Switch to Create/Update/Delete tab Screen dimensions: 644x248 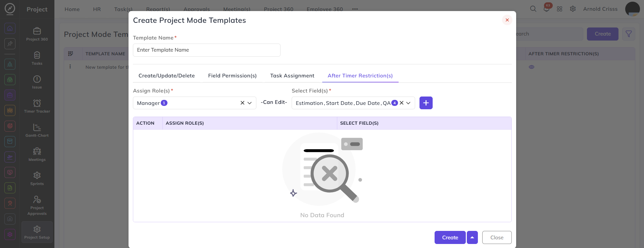166,76
